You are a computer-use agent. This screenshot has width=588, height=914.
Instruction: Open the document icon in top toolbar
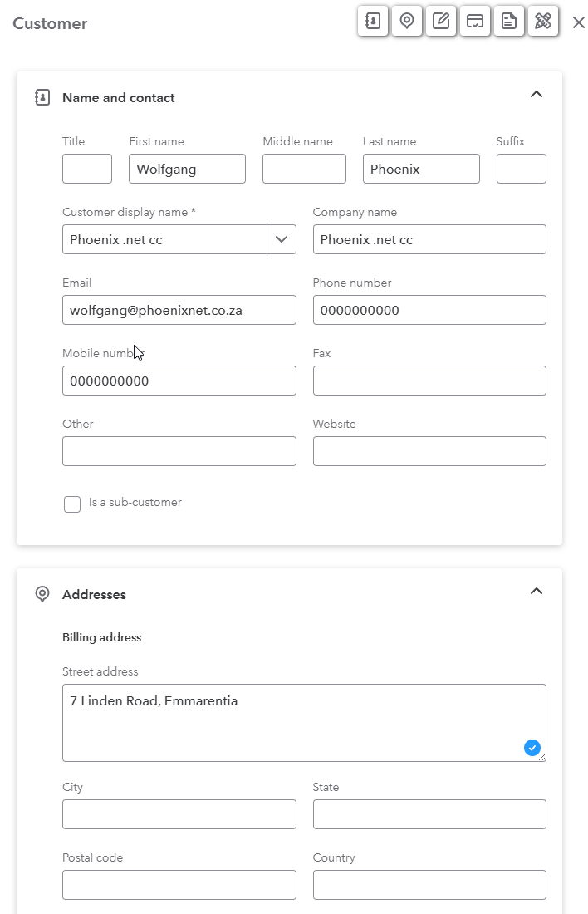pyautogui.click(x=509, y=22)
